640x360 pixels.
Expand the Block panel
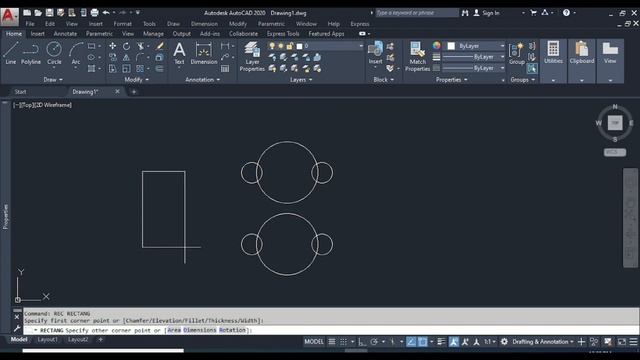pos(383,80)
